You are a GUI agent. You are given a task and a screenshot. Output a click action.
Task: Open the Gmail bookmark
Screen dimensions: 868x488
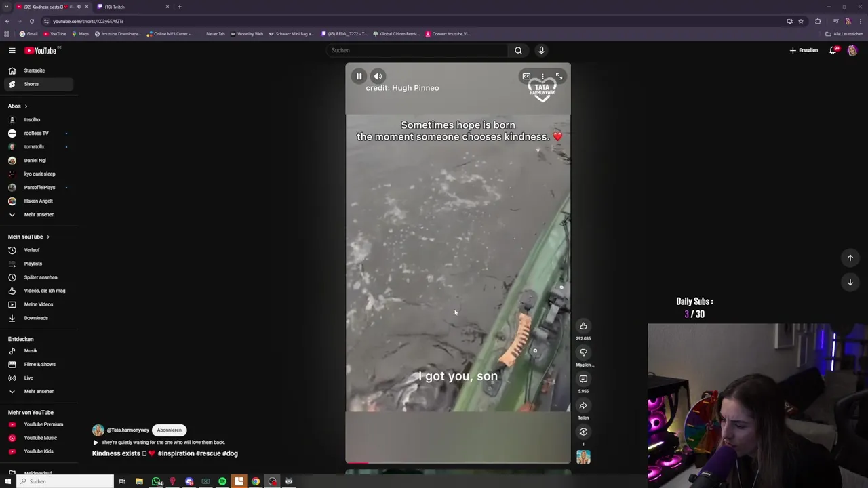tap(28, 34)
